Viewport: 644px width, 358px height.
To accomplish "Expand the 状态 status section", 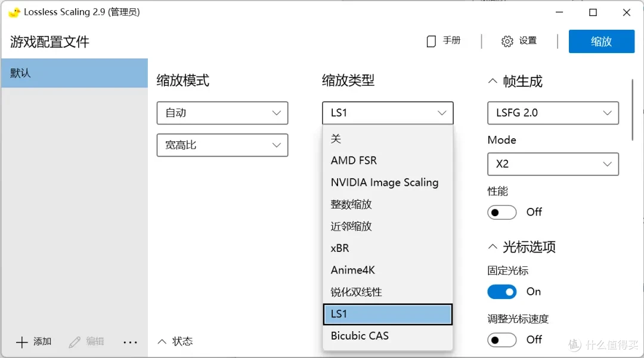I will coord(162,341).
